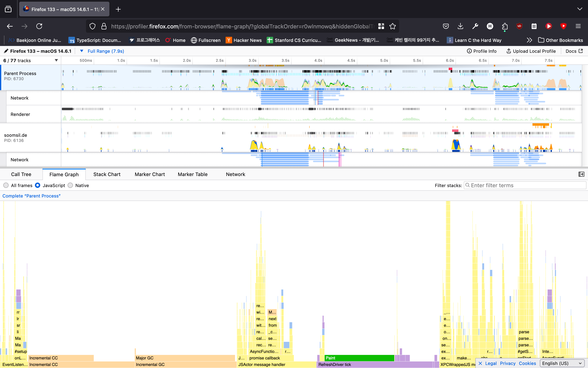The image size is (588, 368).
Task: Switch to Network tab in bottom panel
Action: 235,174
